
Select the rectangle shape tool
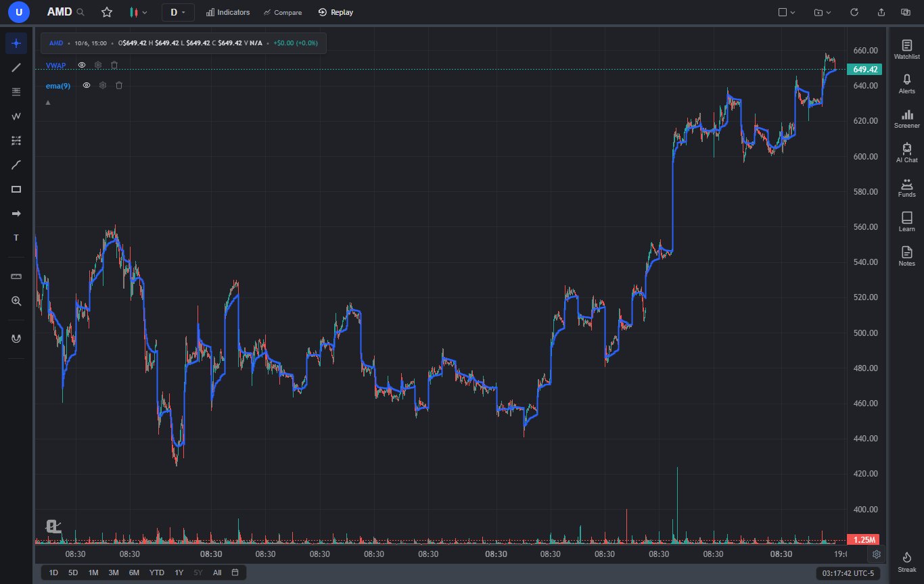(16, 189)
